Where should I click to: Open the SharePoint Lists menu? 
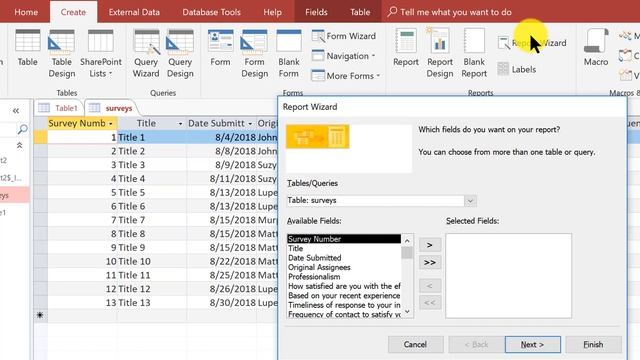tap(101, 53)
